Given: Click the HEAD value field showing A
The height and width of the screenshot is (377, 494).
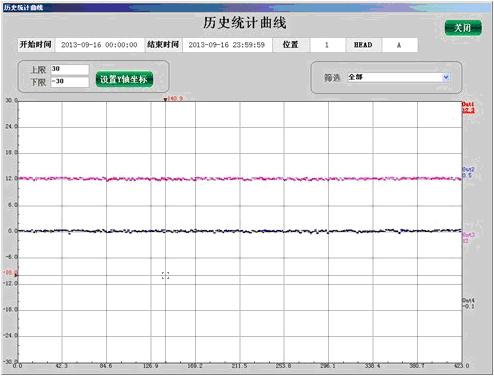Looking at the screenshot, I should [399, 45].
